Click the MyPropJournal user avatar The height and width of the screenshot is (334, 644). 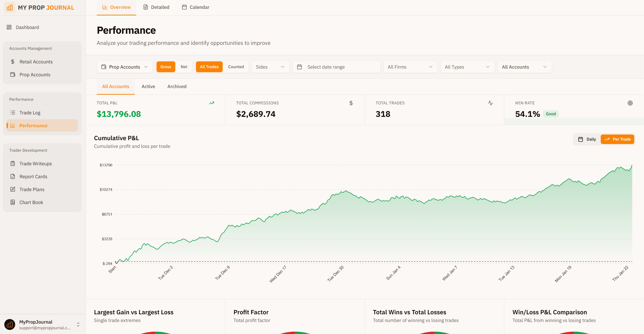point(10,324)
